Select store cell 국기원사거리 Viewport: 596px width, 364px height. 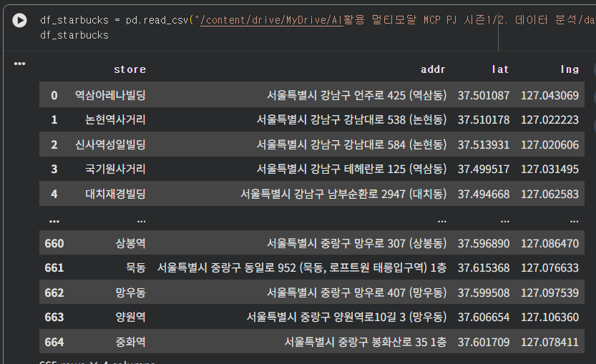click(115, 169)
